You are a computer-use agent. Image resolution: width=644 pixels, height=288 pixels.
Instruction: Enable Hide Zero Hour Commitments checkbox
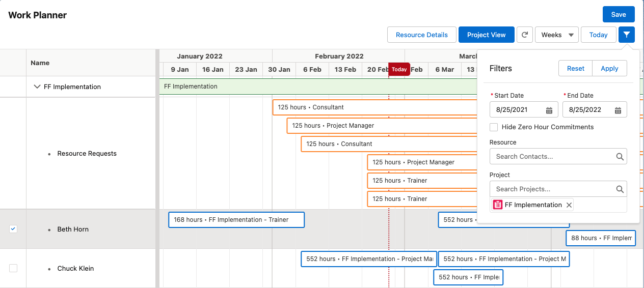tap(494, 127)
